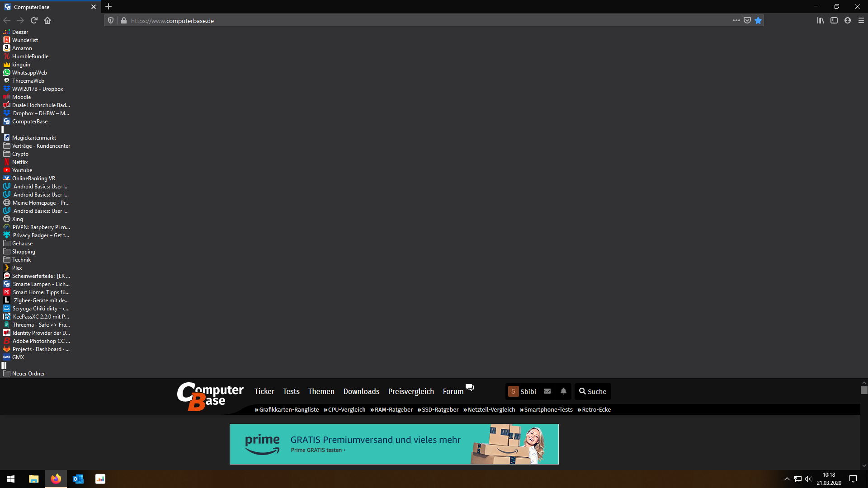Open the private messages envelope icon next to Sbibi
The height and width of the screenshot is (488, 868).
[547, 391]
